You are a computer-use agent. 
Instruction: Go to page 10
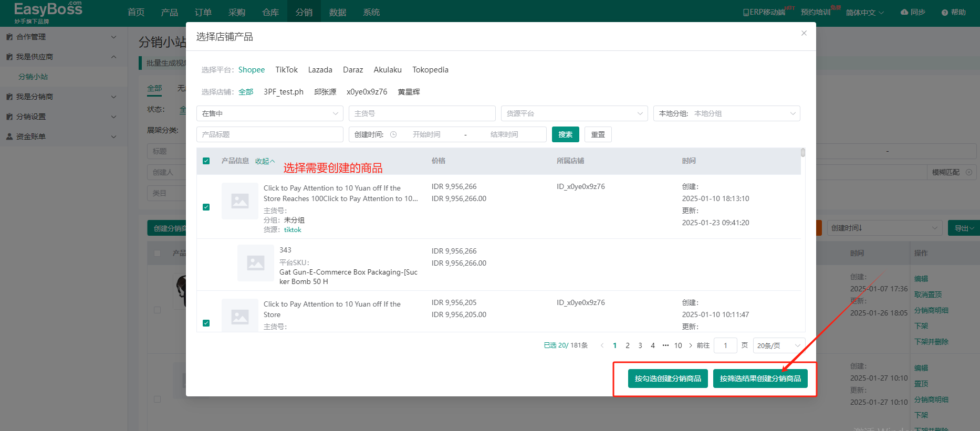pyautogui.click(x=678, y=345)
